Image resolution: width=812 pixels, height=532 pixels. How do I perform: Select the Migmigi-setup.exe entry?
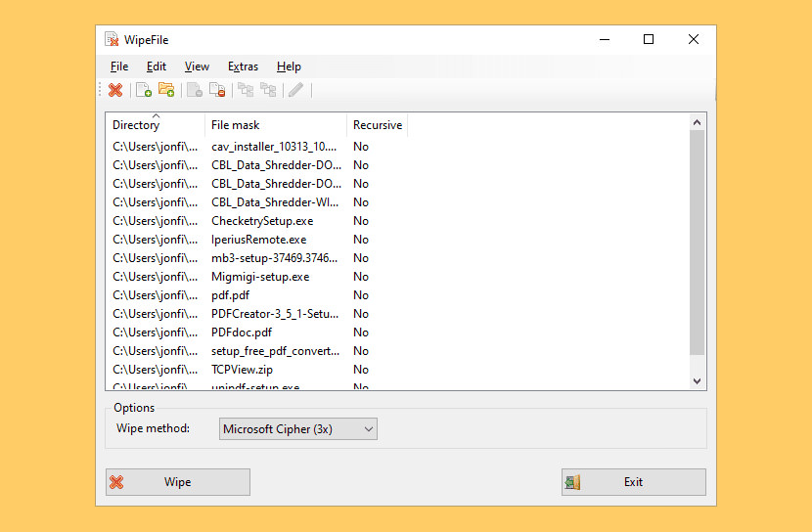(260, 277)
